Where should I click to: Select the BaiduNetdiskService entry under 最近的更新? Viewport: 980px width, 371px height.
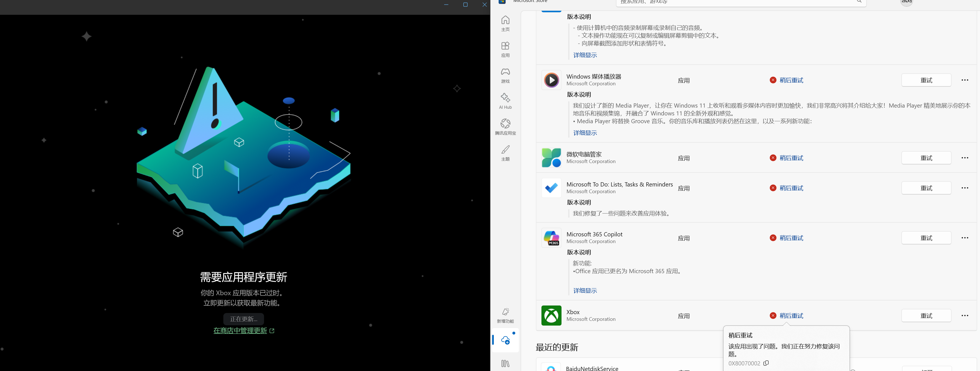(592, 368)
